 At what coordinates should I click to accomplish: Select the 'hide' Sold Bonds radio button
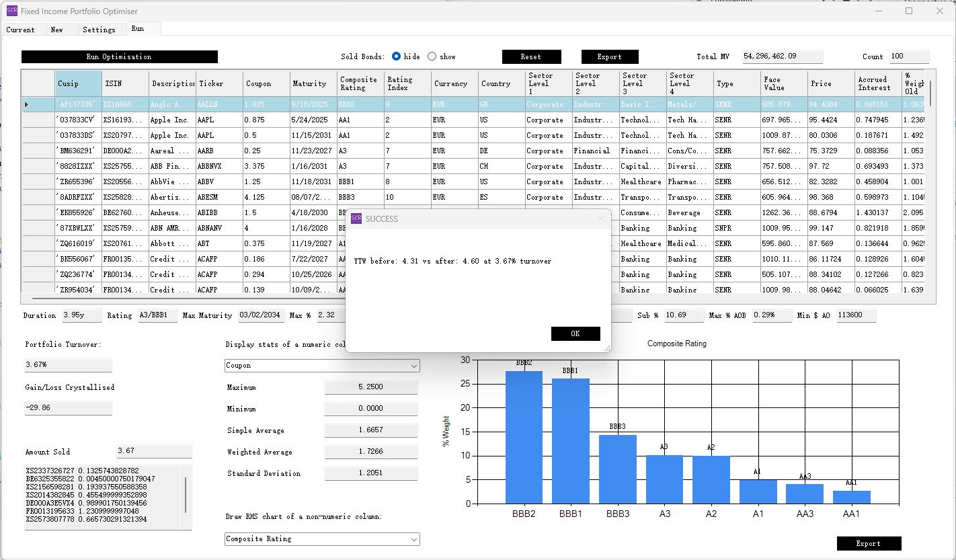[397, 56]
